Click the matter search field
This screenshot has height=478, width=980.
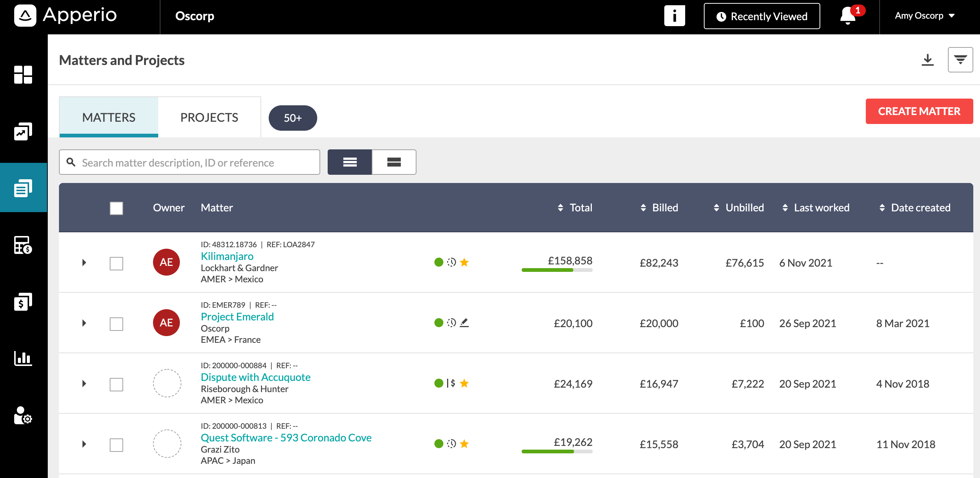(190, 162)
